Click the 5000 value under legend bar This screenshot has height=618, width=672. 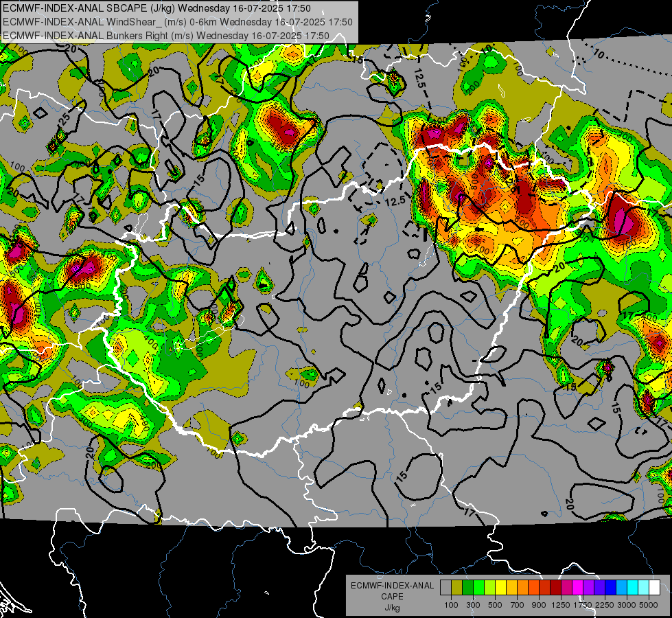click(x=649, y=605)
